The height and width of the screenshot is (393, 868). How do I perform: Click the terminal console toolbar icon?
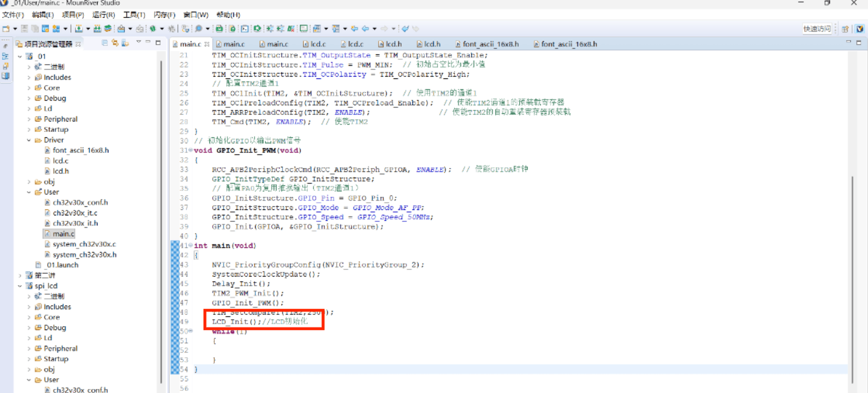(x=245, y=29)
